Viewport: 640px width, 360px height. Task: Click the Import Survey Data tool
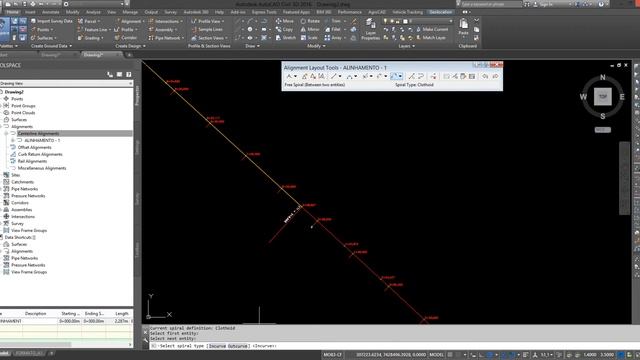point(51,21)
